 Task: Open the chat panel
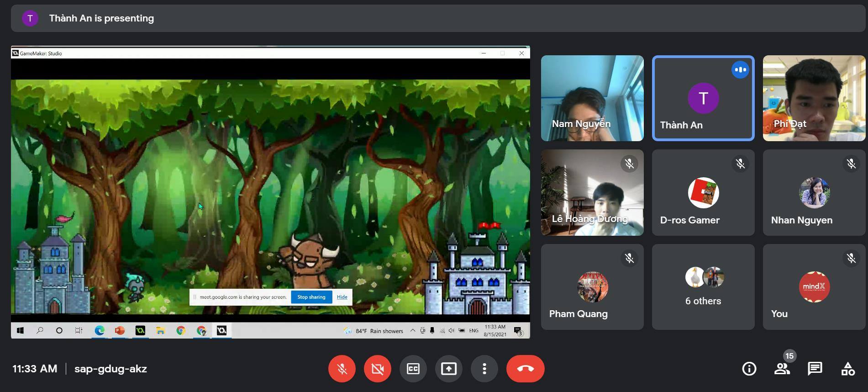pos(815,369)
